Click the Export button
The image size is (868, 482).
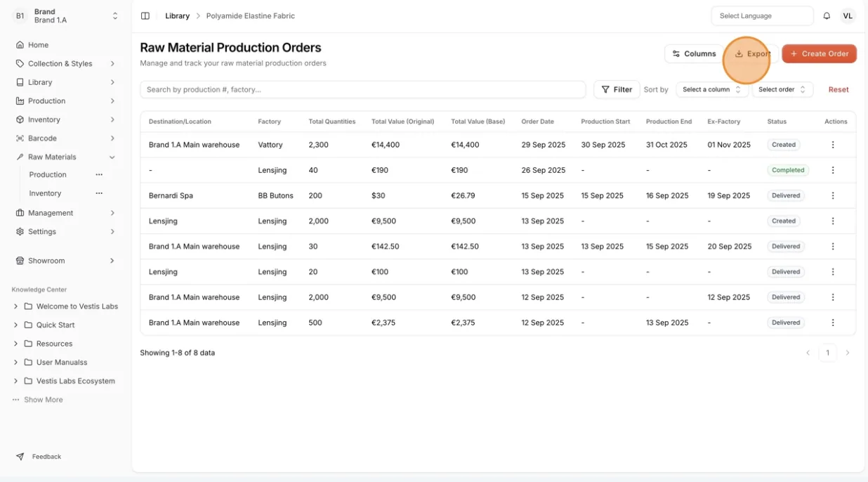point(753,54)
